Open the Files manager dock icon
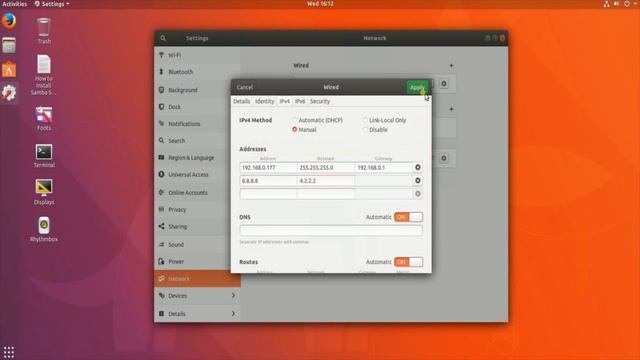 (x=9, y=45)
